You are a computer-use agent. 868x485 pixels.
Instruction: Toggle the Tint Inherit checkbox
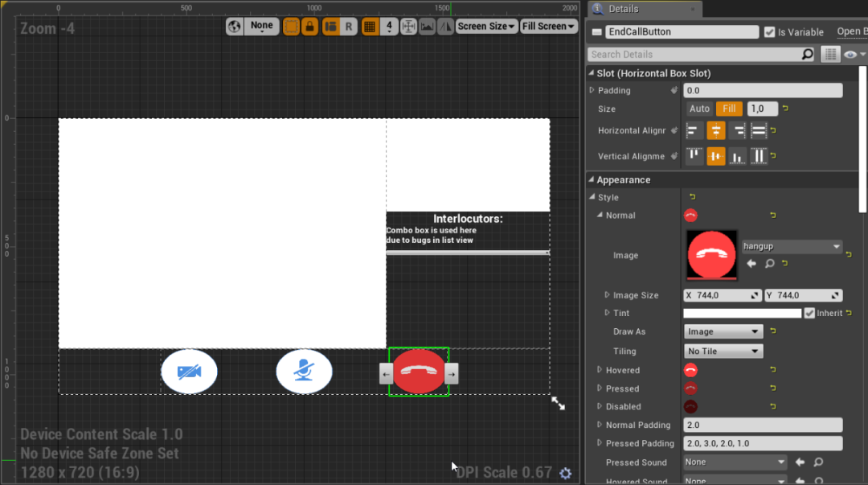(809, 313)
